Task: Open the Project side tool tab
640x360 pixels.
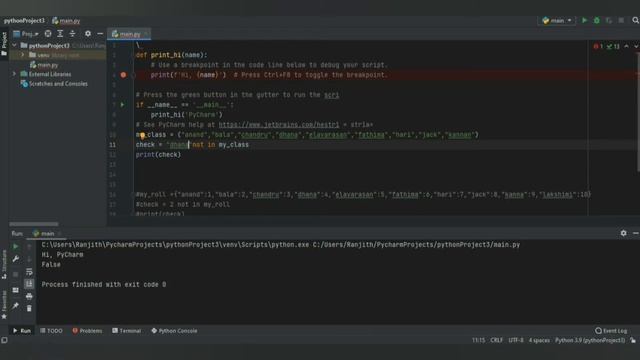Action: [4, 43]
